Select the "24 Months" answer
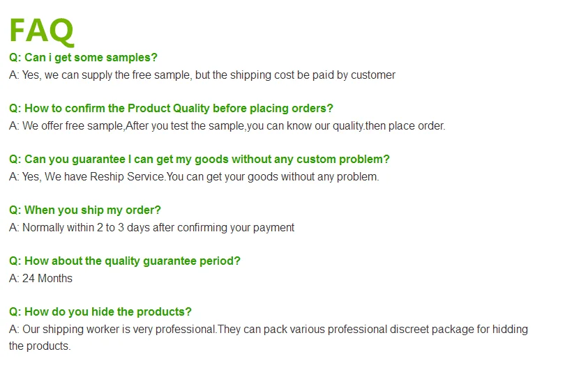Screen dimensions: 588x386 (x=40, y=279)
